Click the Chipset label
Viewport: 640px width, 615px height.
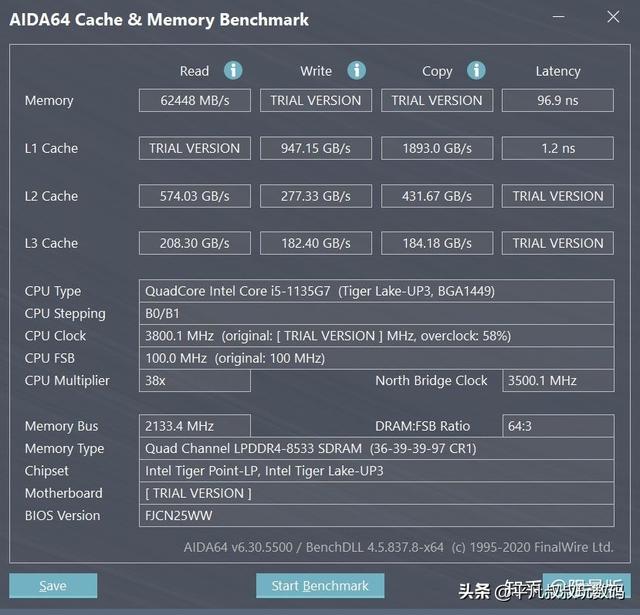coord(47,471)
